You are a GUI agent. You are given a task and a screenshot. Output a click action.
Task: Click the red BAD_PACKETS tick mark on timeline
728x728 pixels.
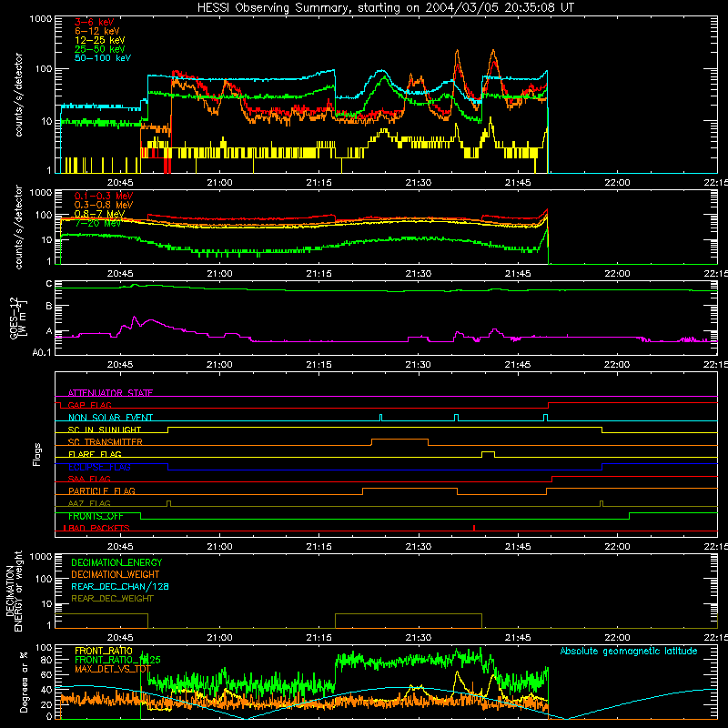473,528
